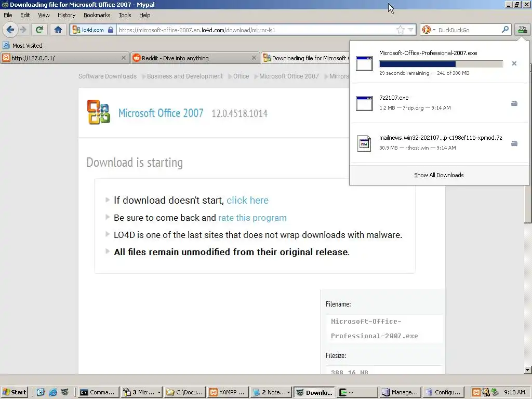The image size is (532, 399).
Task: Open the Microsoft Office 2007 title link
Action: pos(161,113)
